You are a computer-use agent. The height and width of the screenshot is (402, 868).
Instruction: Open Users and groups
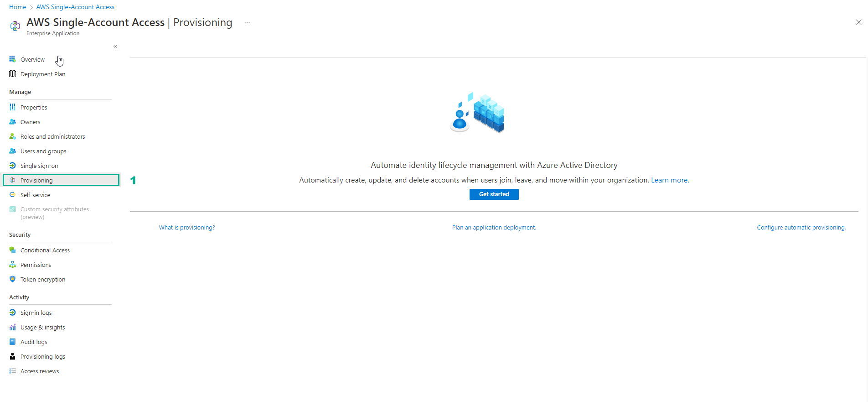point(43,151)
